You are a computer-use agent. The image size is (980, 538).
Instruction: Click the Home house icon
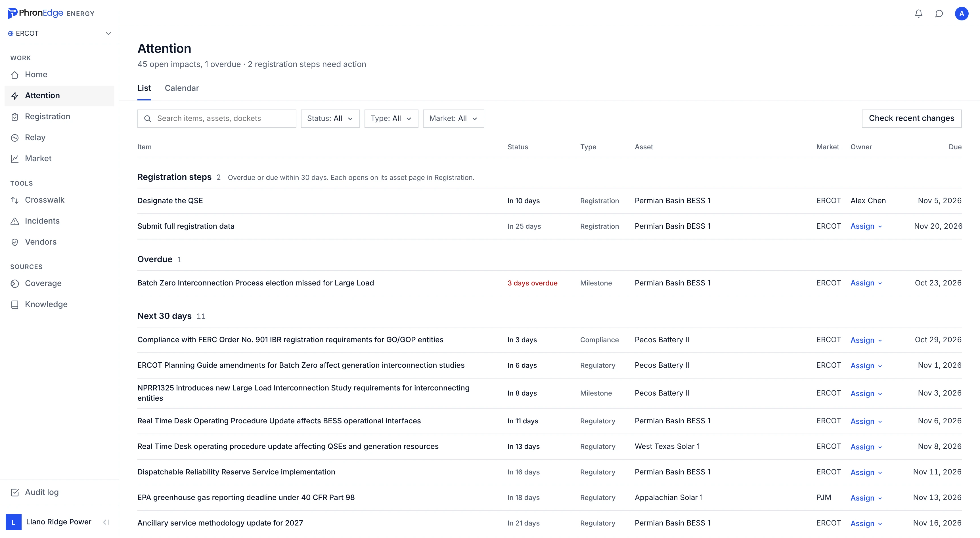pyautogui.click(x=15, y=75)
